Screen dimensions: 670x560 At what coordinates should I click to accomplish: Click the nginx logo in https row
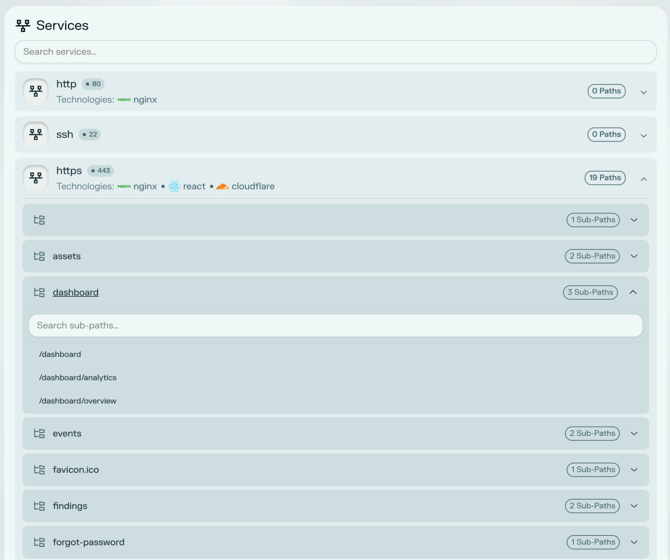tap(124, 187)
